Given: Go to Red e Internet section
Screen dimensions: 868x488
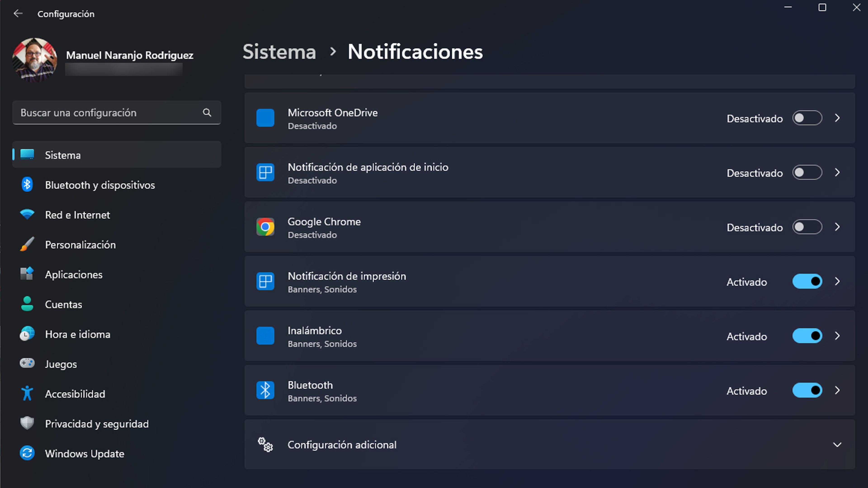Looking at the screenshot, I should [x=117, y=215].
